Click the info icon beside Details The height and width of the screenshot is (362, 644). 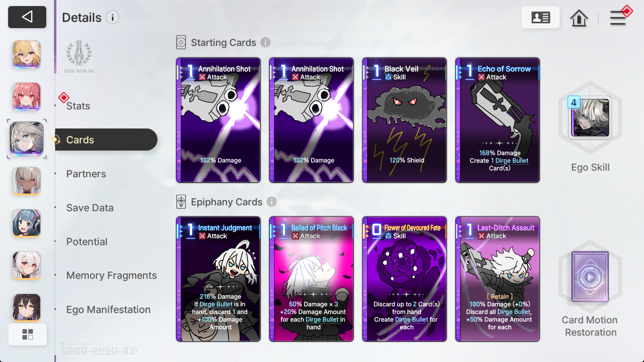coord(113,17)
